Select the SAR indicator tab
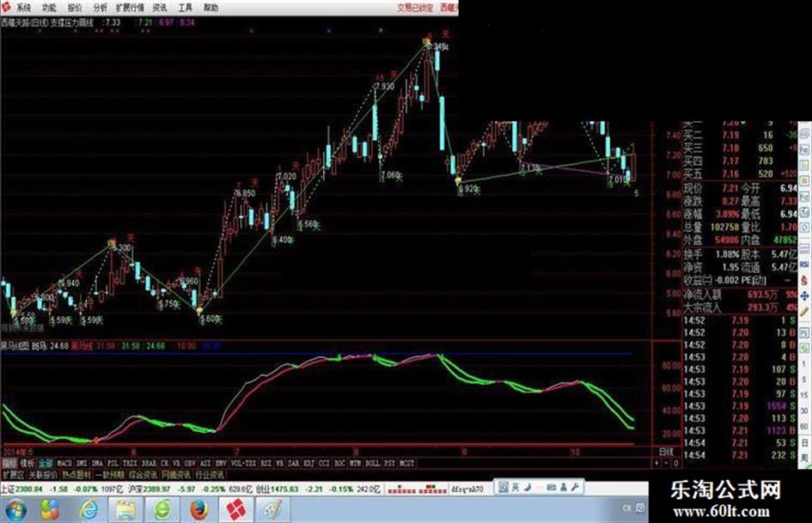Screen dimensions: 812x523 click(x=294, y=464)
